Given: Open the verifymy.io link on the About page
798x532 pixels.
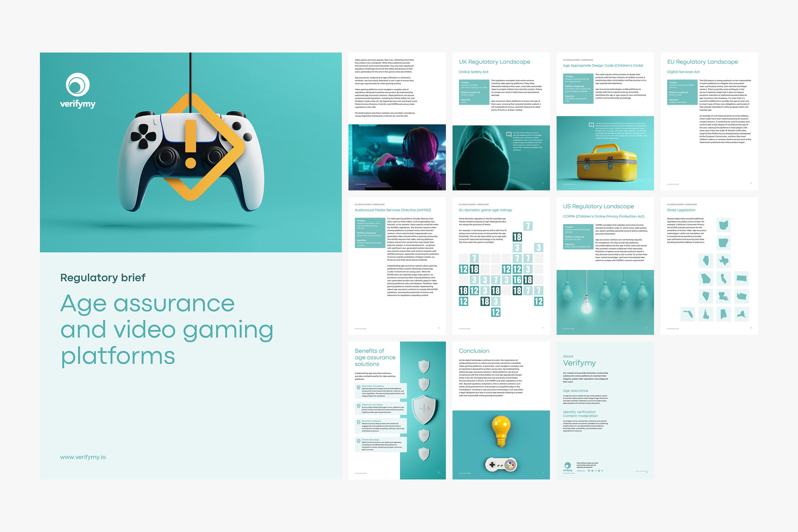Looking at the screenshot, I should [x=581, y=471].
